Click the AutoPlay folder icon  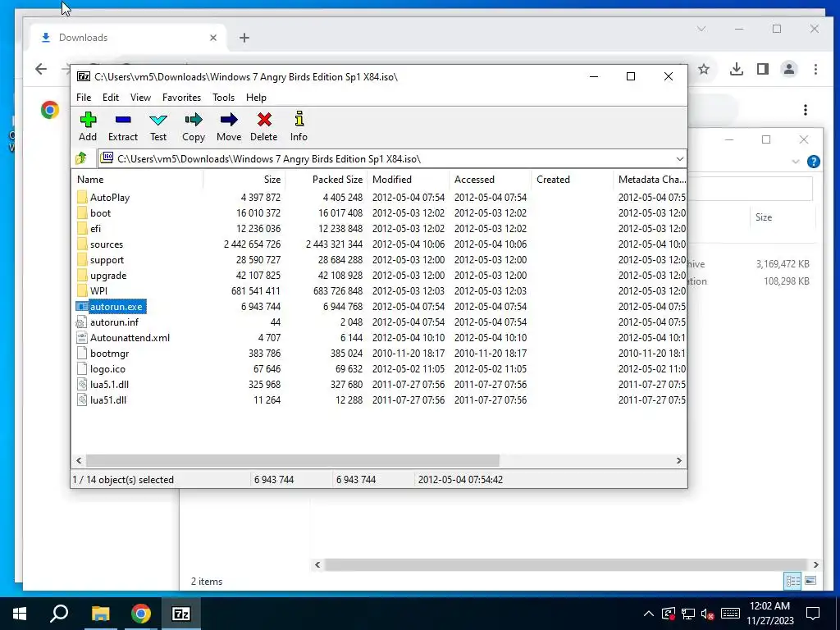(x=82, y=197)
